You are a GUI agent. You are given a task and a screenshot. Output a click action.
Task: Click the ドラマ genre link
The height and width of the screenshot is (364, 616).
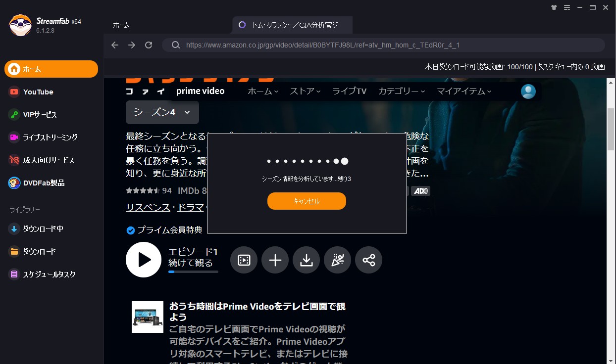(190, 208)
